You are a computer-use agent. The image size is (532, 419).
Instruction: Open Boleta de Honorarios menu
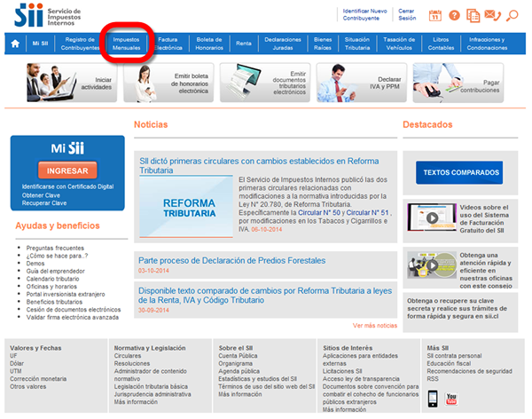209,43
